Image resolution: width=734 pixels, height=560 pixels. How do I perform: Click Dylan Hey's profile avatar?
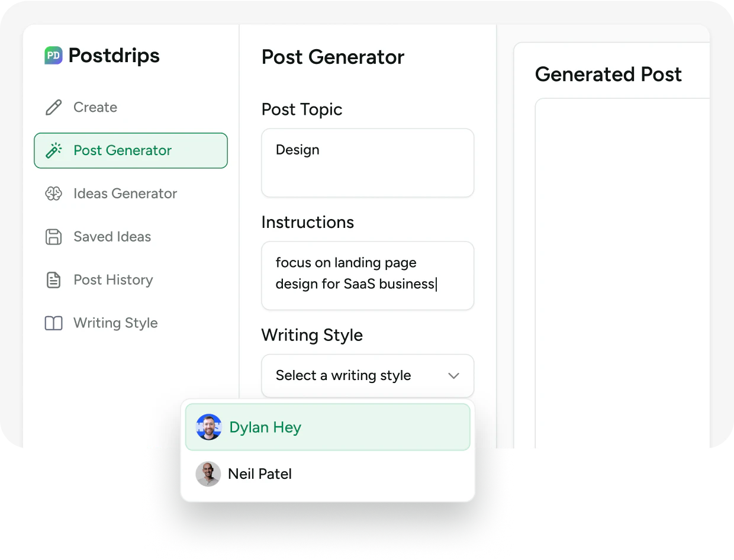208,427
